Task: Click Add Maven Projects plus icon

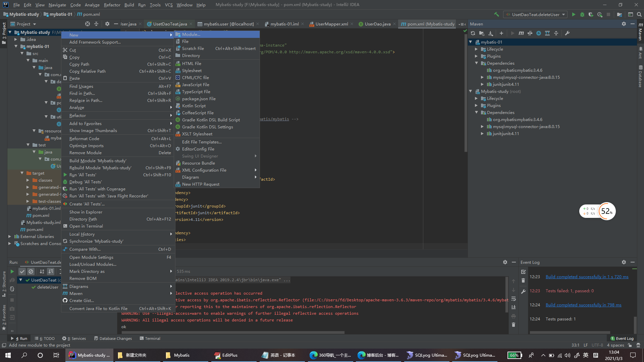Action: tap(501, 33)
